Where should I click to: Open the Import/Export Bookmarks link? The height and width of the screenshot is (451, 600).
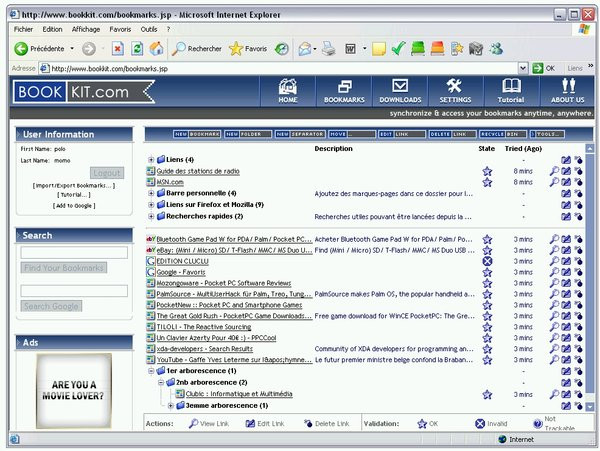[x=74, y=186]
